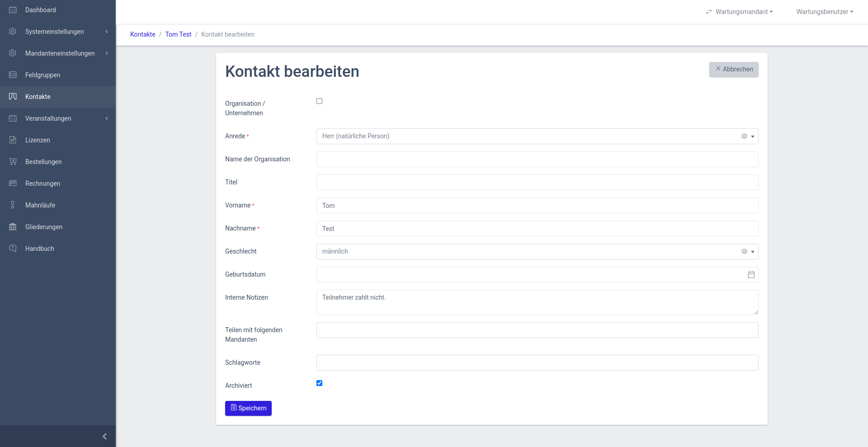Enable the Organisation / Unternehmen checkbox
This screenshot has width=868, height=447.
click(319, 101)
